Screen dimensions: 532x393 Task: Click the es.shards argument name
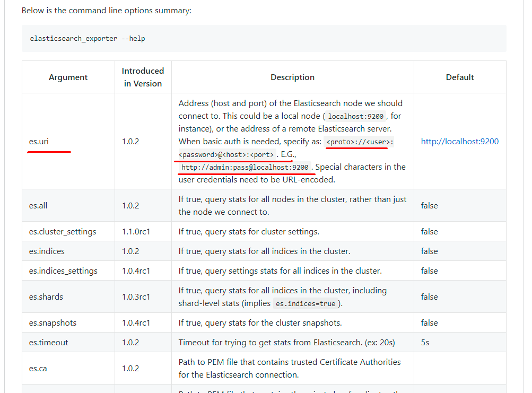tap(46, 297)
